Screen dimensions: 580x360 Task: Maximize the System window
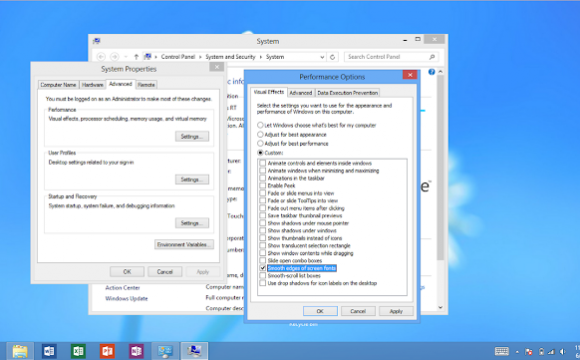point(418,39)
